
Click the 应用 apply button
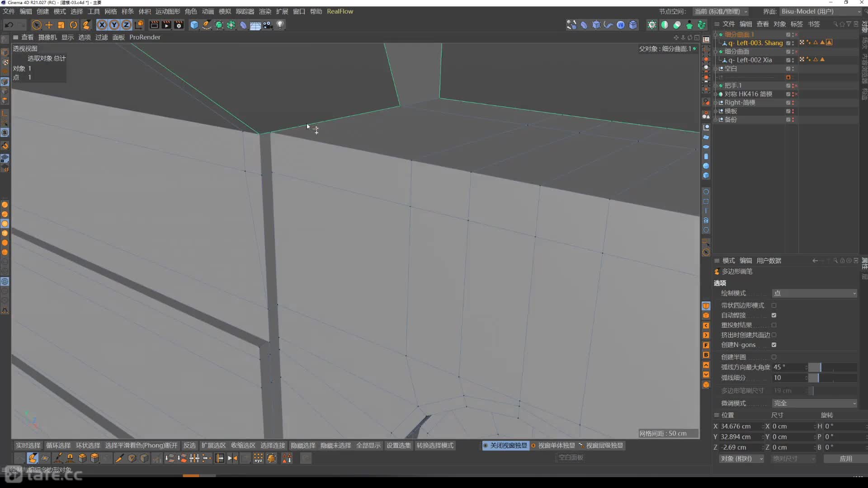pyautogui.click(x=845, y=459)
